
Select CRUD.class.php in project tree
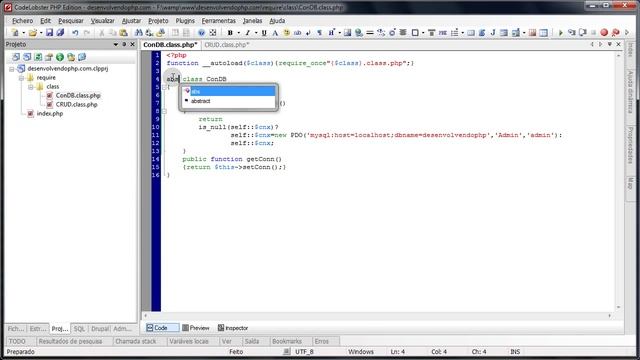pos(76,104)
